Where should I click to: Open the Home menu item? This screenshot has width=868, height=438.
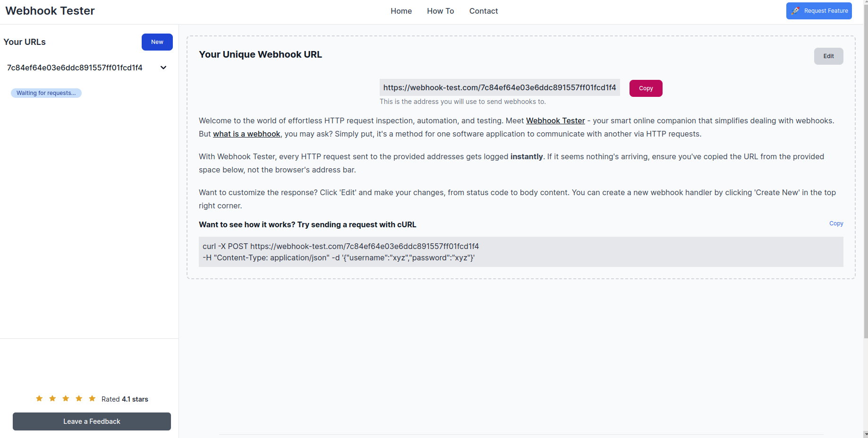[x=401, y=11]
